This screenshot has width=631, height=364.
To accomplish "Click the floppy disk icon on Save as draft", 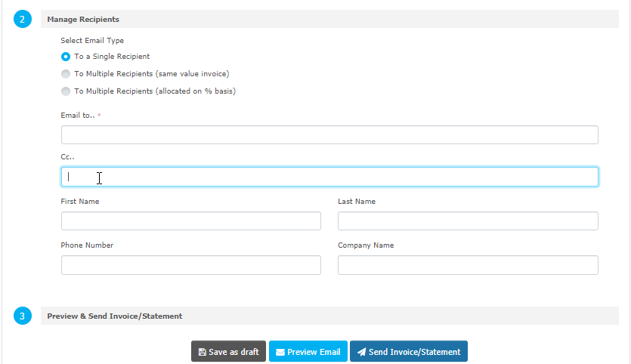I will point(202,352).
